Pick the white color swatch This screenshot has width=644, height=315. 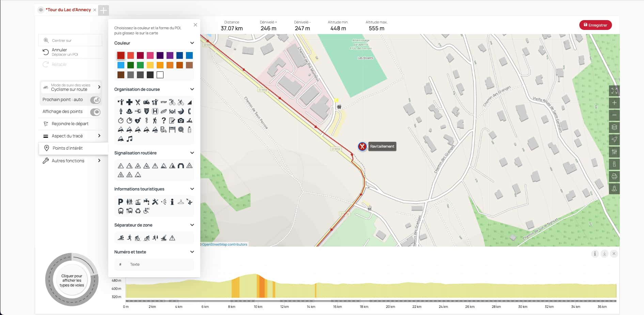[160, 75]
